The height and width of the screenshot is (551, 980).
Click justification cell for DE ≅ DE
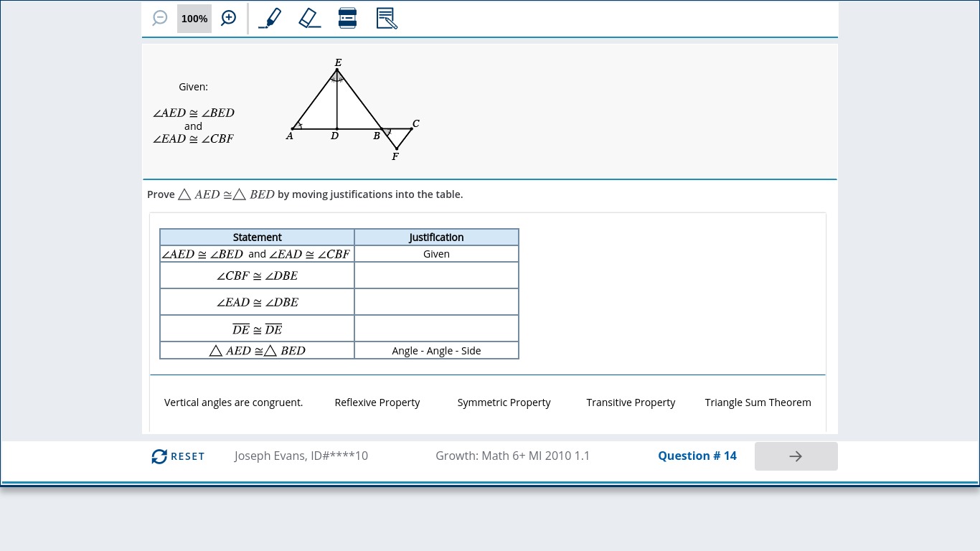[436, 329]
